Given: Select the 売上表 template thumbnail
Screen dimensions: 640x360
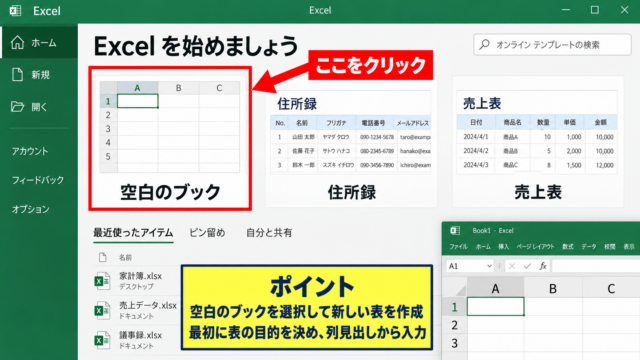Looking at the screenshot, I should 538,141.
